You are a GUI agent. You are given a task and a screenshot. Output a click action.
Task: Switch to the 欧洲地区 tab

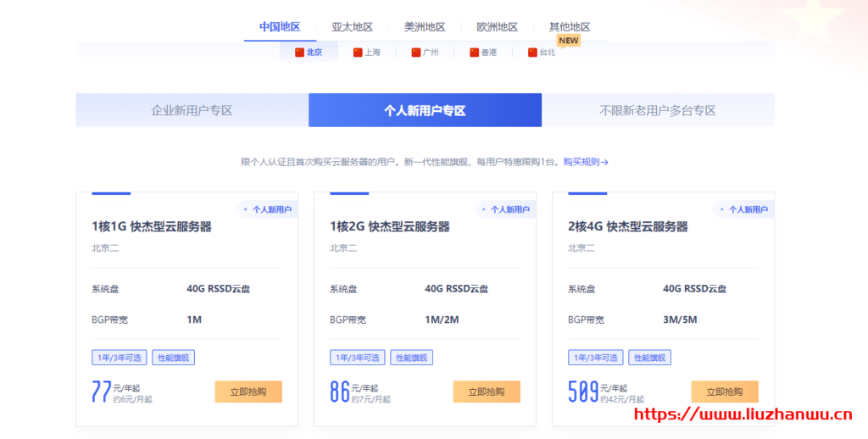pos(497,27)
